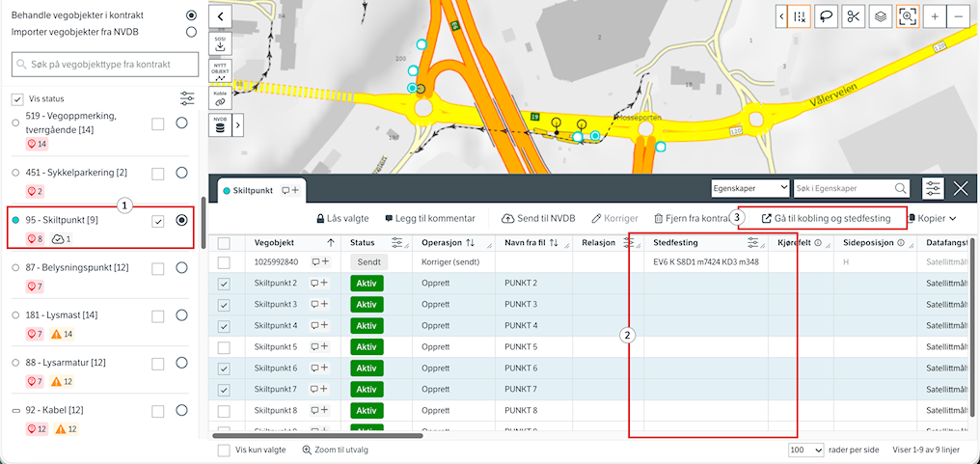Activate the scissors cut tool
The width and height of the screenshot is (980, 464).
[853, 16]
